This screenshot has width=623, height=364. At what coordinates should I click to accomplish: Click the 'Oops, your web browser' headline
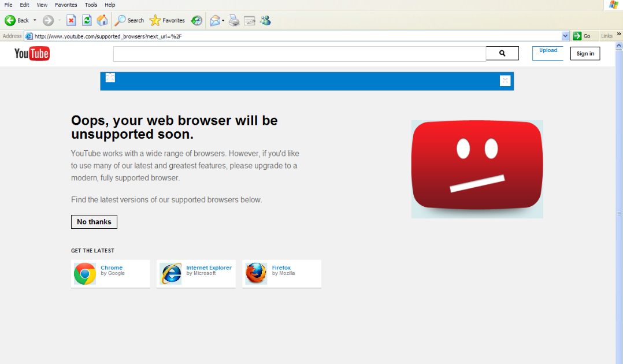(x=175, y=127)
